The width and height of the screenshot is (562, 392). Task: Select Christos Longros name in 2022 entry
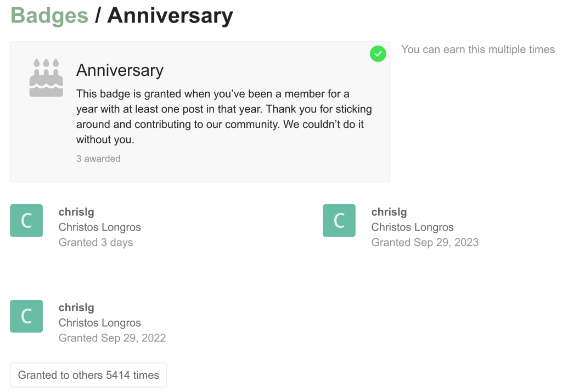pos(100,323)
